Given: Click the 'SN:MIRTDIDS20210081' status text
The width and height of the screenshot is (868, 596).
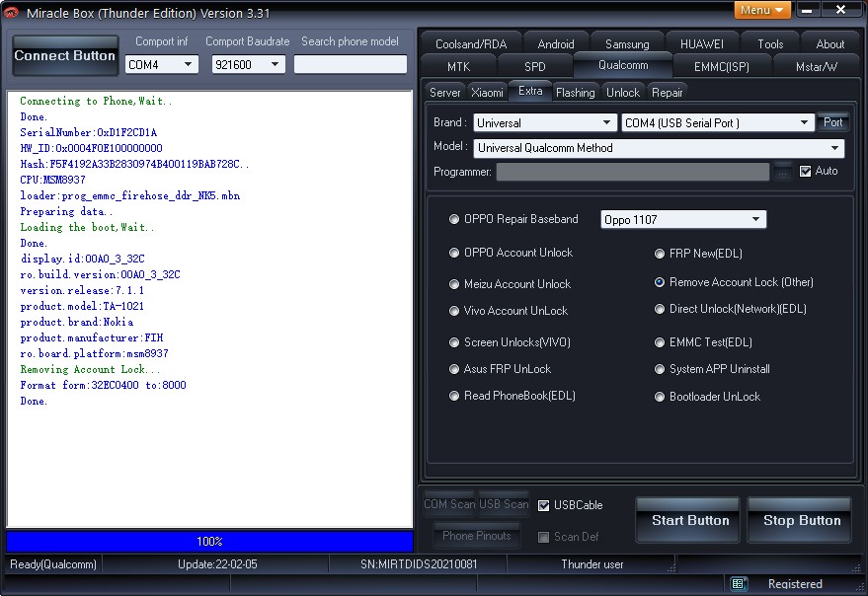Looking at the screenshot, I should tap(419, 564).
